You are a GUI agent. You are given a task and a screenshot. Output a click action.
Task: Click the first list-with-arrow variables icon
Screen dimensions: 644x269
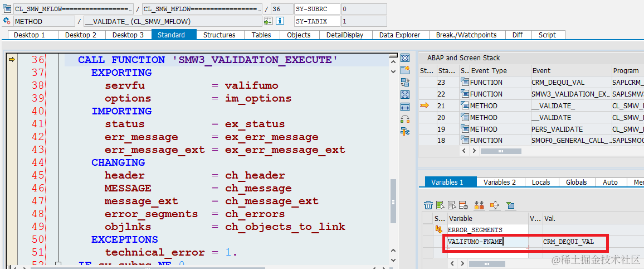pyautogui.click(x=440, y=205)
